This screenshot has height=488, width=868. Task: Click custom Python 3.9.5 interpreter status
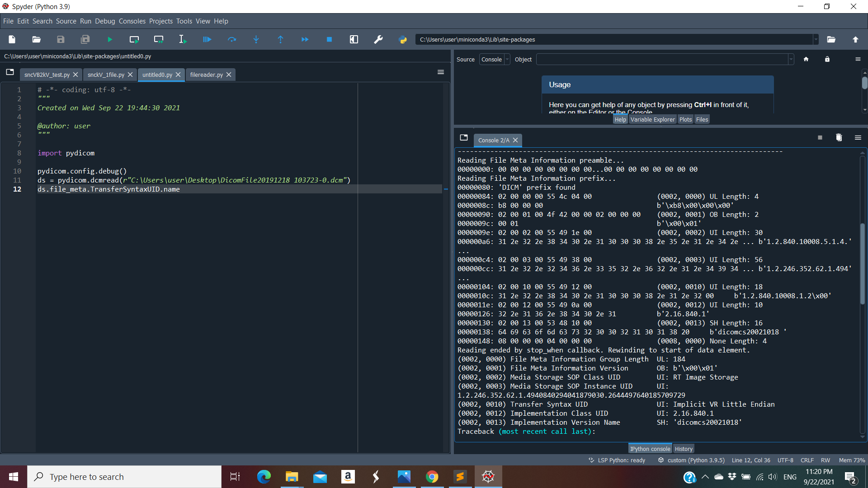691,460
